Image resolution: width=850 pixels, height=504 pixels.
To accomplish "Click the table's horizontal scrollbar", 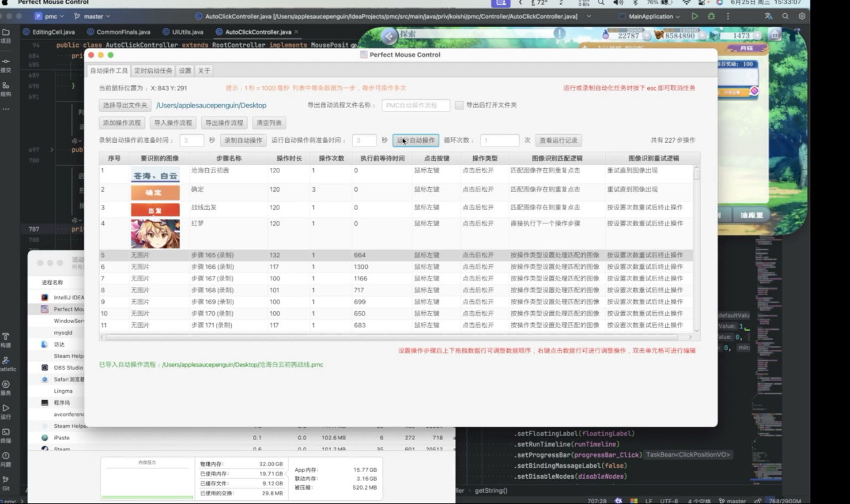I will tap(391, 337).
